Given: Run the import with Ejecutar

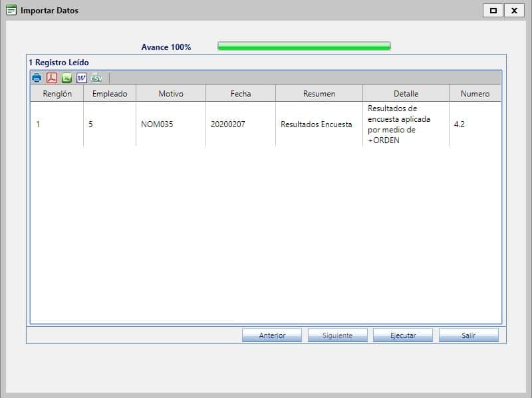Looking at the screenshot, I should (x=403, y=335).
